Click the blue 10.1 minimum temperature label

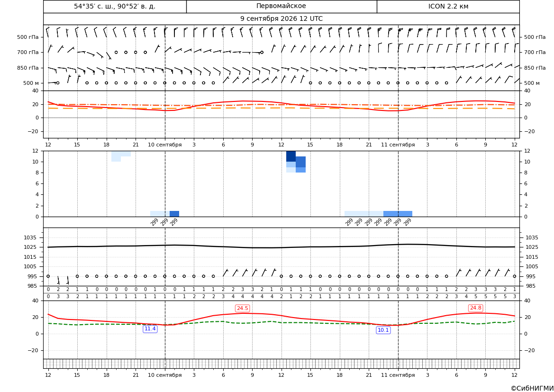point(383,330)
